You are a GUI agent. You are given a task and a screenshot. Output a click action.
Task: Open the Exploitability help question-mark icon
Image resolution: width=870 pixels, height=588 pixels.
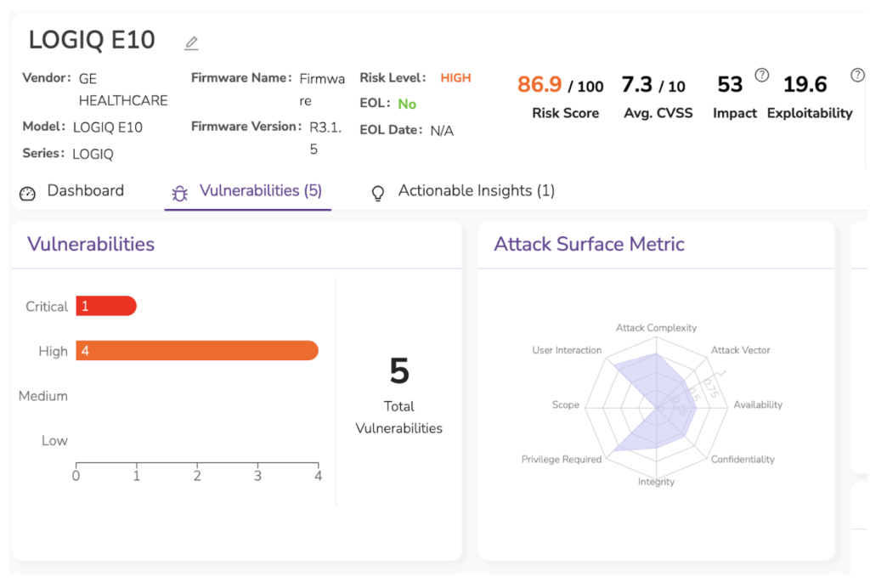pos(857,75)
